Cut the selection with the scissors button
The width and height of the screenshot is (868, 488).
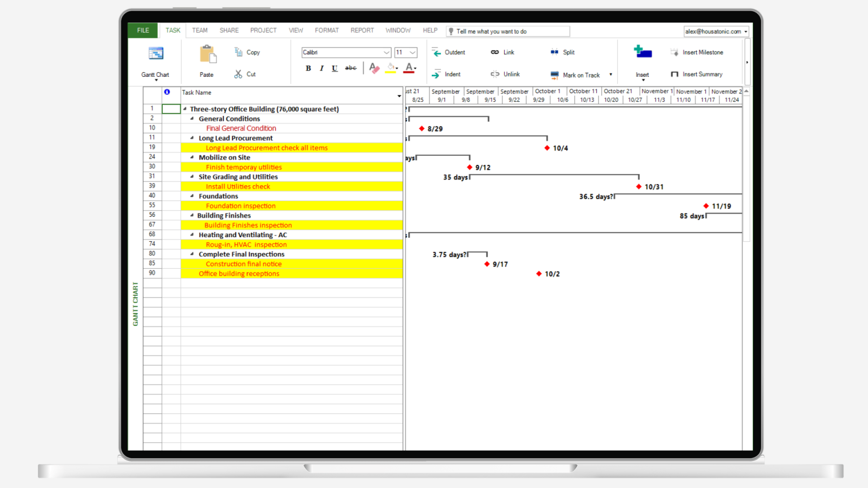[x=245, y=74]
